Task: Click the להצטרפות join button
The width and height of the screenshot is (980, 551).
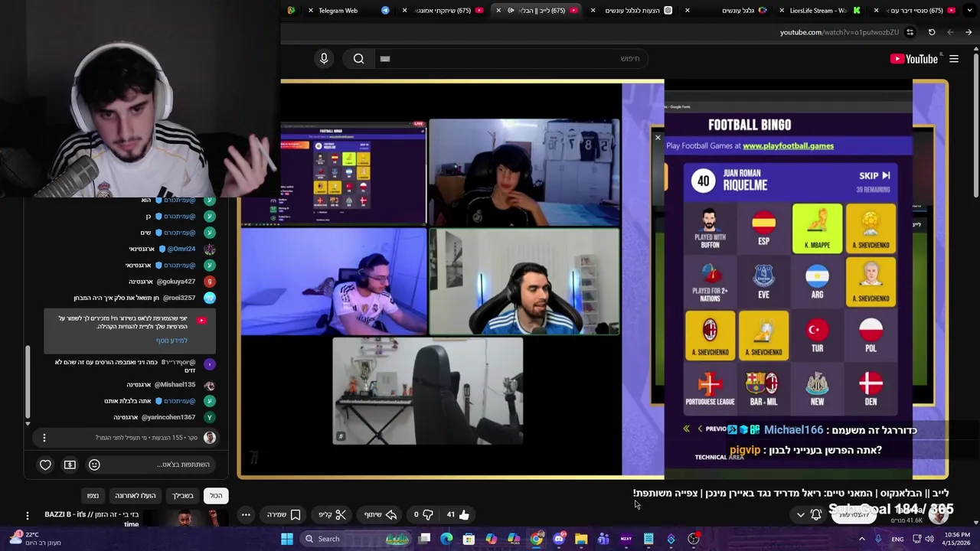Action: (x=853, y=515)
